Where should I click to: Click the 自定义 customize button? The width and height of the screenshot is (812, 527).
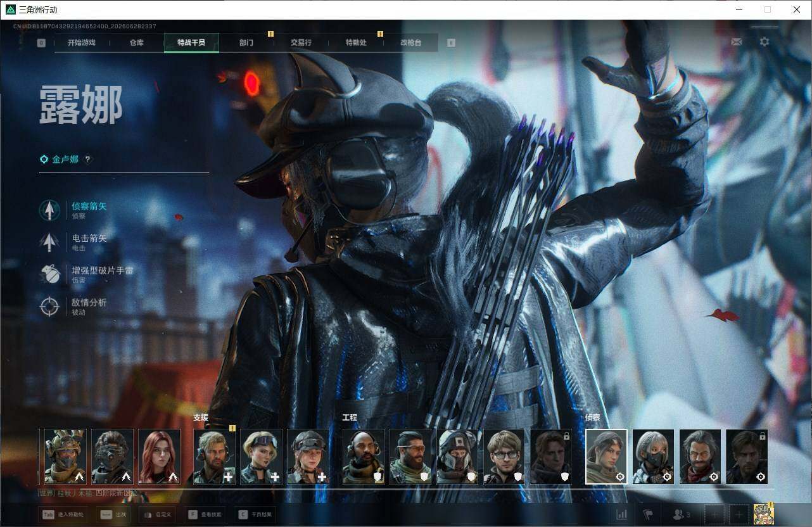(x=156, y=514)
